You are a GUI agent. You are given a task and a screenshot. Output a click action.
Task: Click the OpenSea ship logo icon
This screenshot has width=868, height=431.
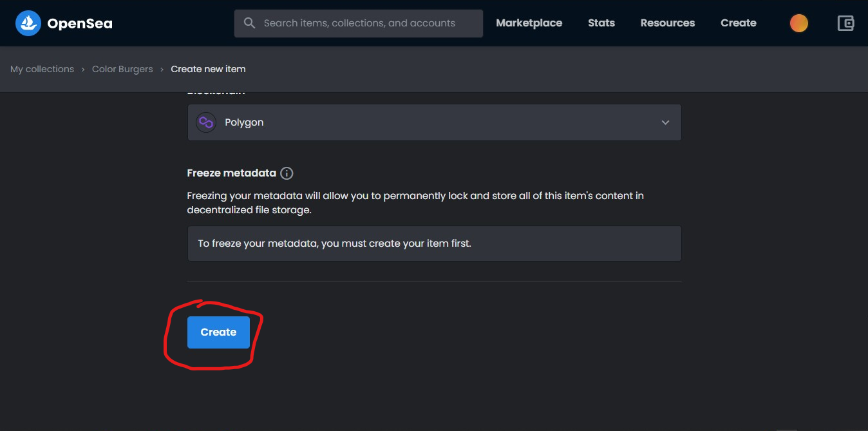(x=28, y=23)
